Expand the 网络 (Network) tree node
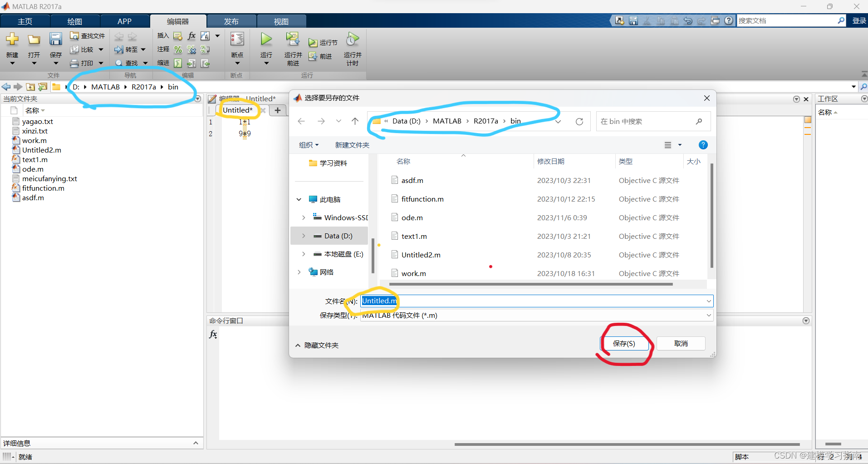868x464 pixels. click(x=299, y=272)
